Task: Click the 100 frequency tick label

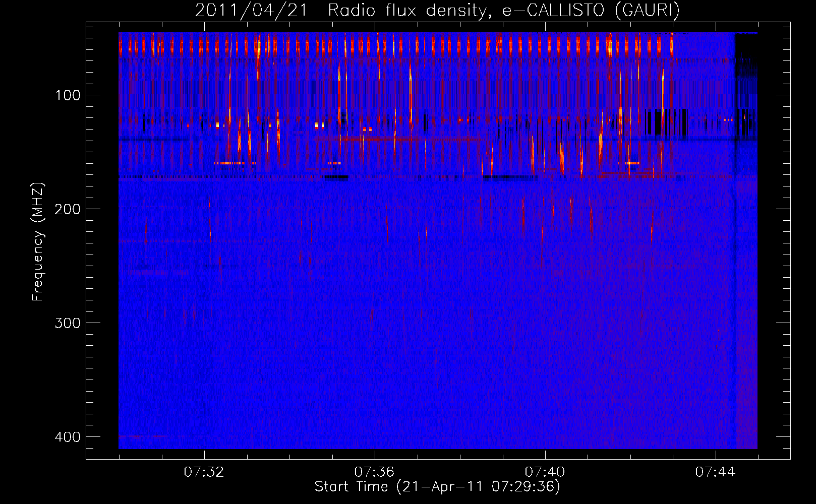Action: pyautogui.click(x=68, y=95)
